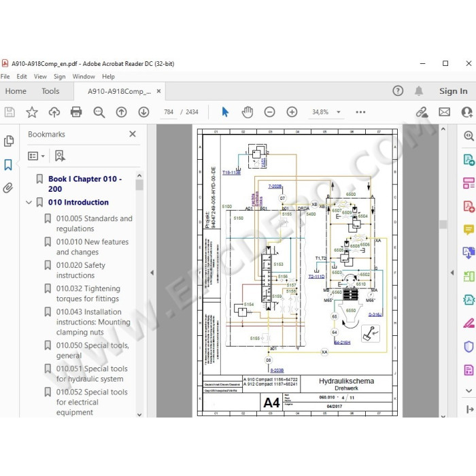476x476 pixels.
Task: Upload file to cloud icon
Action: pyautogui.click(x=54, y=112)
